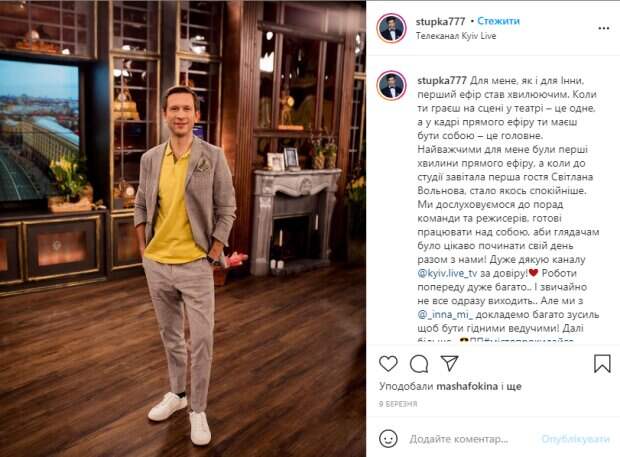Save post using bookmark icon
This screenshot has width=620, height=457.
[602, 363]
